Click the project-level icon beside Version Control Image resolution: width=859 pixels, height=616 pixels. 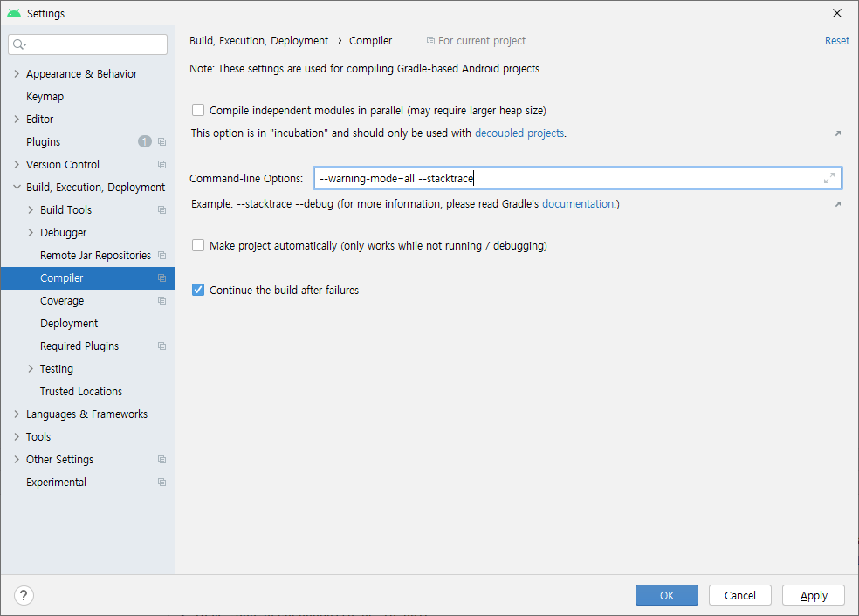pyautogui.click(x=161, y=164)
